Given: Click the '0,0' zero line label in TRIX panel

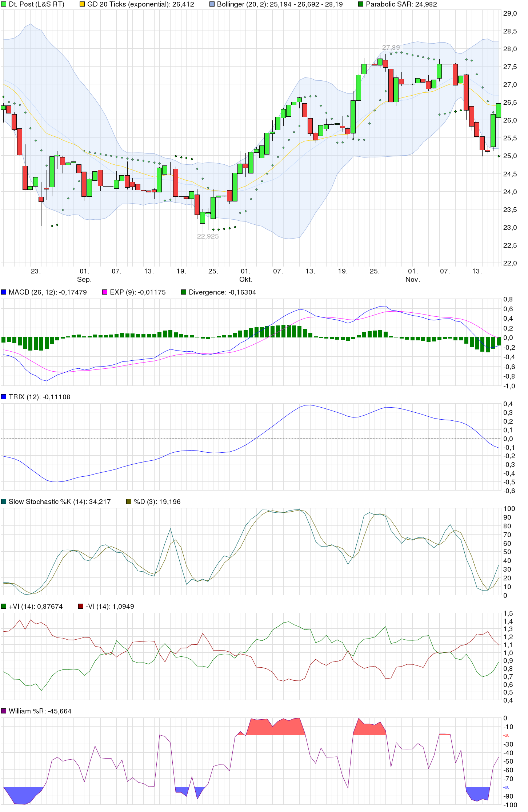Looking at the screenshot, I should point(508,439).
